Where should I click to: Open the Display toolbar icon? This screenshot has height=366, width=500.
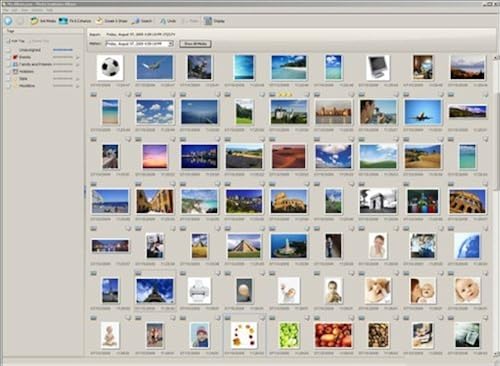(x=208, y=21)
